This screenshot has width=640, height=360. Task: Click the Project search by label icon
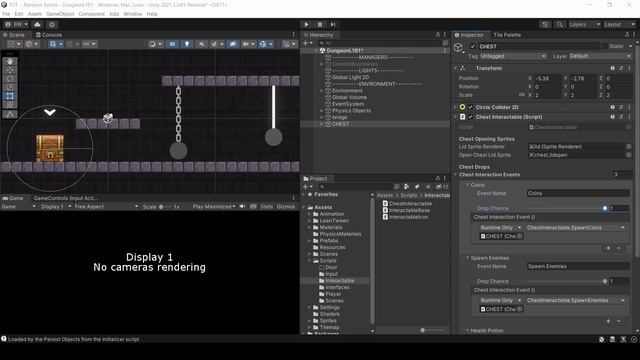click(x=417, y=187)
